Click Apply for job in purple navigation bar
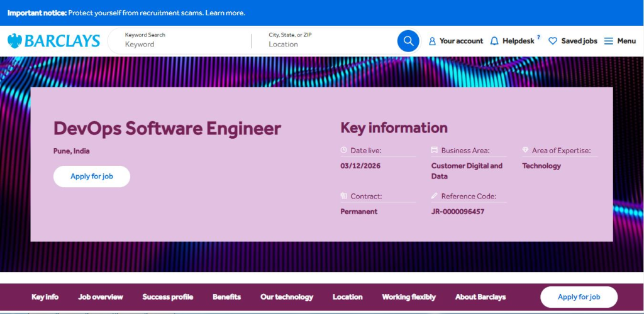 pyautogui.click(x=579, y=297)
